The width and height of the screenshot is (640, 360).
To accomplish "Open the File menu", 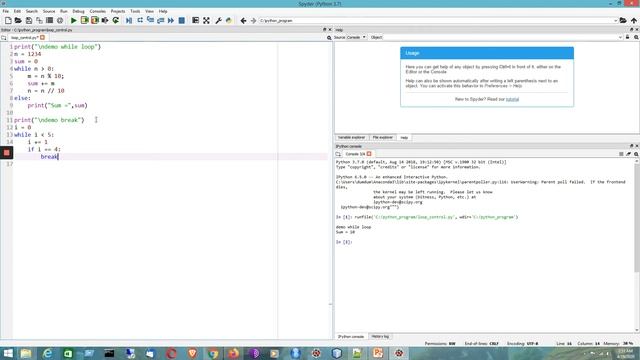I will (x=6, y=11).
